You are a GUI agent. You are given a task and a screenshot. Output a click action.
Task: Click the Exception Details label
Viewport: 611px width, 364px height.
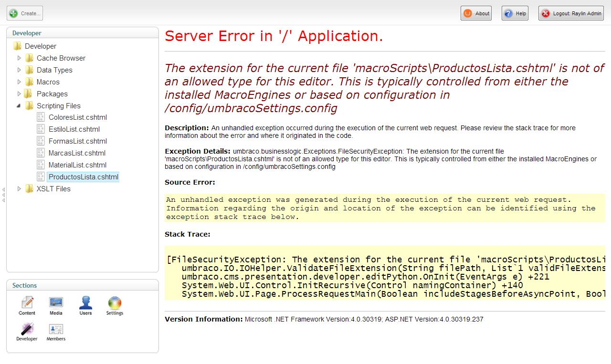198,151
